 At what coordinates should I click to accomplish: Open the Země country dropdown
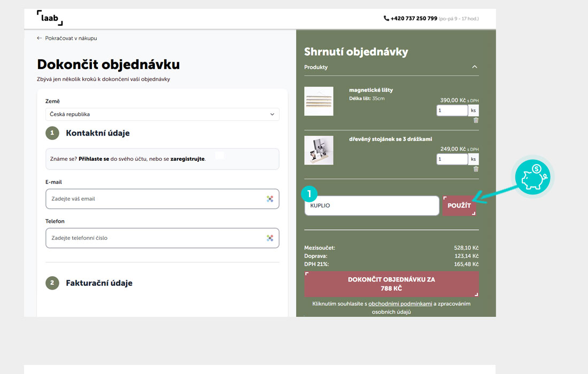coord(162,114)
